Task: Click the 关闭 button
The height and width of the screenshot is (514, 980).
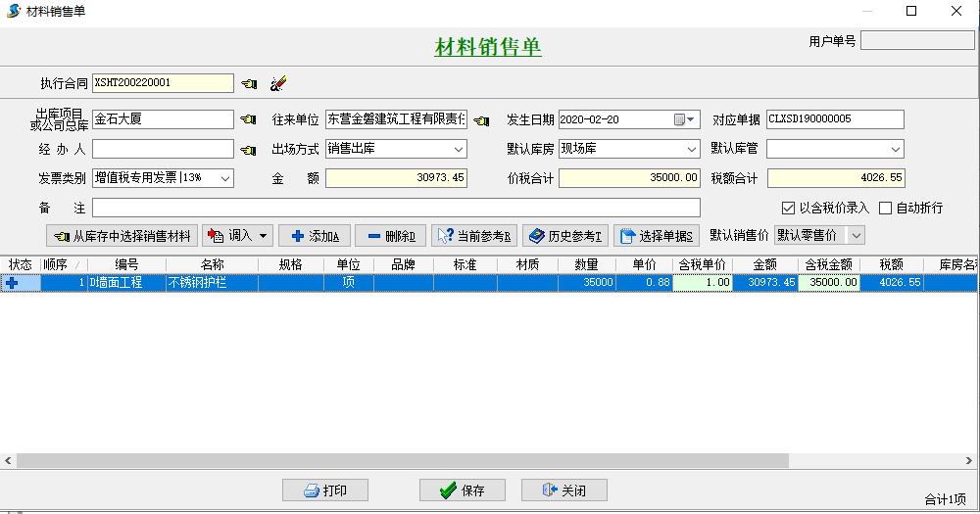Action: [564, 491]
